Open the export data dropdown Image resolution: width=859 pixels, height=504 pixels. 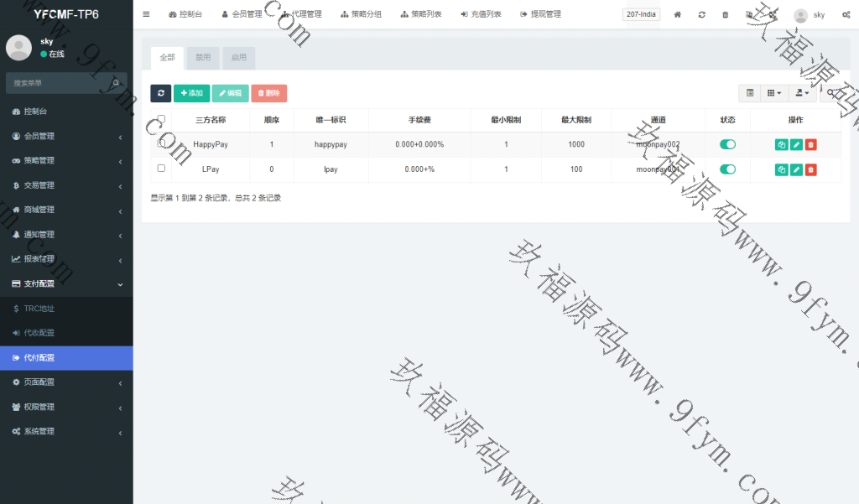point(802,93)
